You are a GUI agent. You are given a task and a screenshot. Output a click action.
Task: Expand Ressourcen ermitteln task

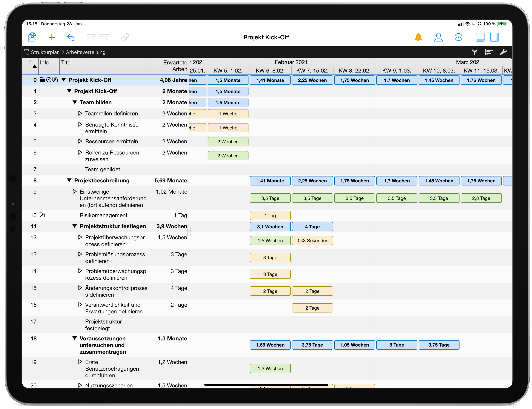[x=80, y=141]
